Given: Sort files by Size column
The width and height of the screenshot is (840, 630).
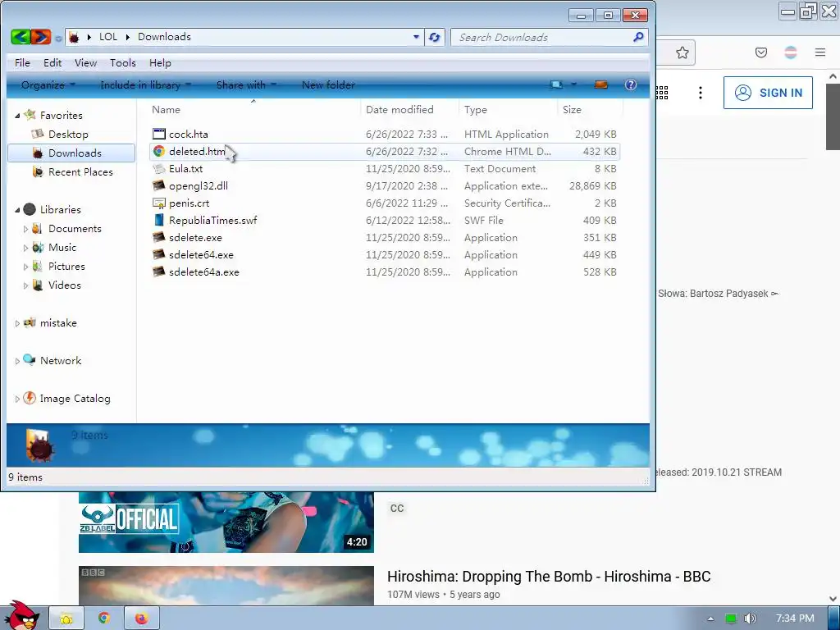Looking at the screenshot, I should 572,109.
